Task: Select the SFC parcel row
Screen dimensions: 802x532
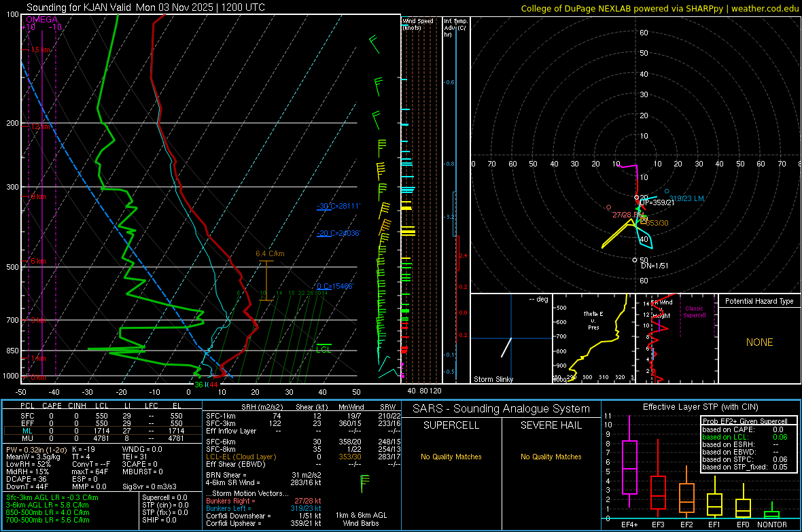Action: click(103, 416)
